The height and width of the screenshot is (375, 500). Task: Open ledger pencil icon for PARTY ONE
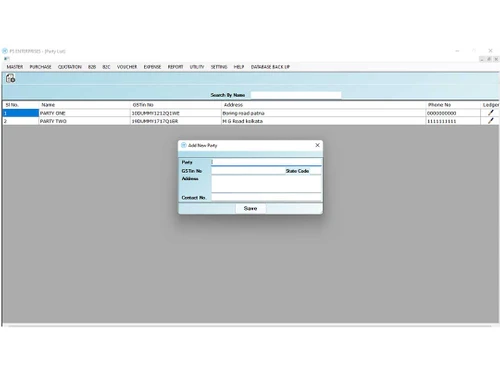(x=490, y=113)
